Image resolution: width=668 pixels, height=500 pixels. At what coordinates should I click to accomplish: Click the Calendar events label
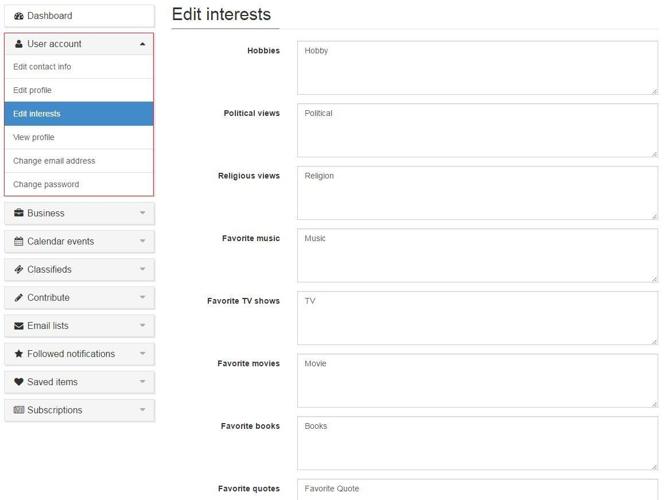pos(60,241)
